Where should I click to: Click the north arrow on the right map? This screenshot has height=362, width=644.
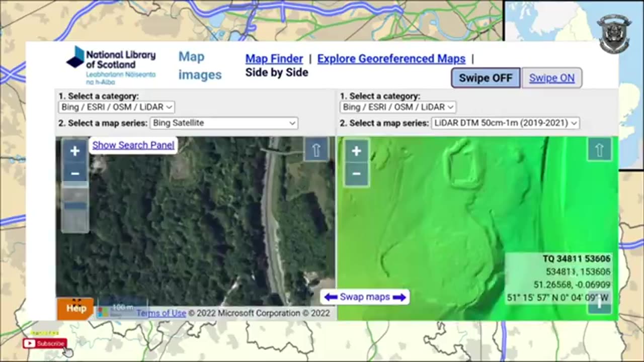click(x=599, y=150)
